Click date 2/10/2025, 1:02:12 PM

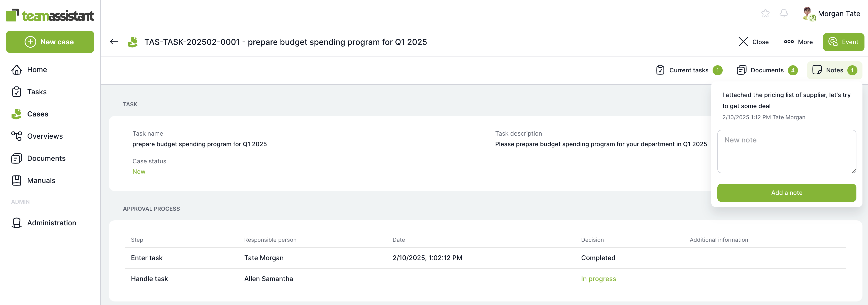pyautogui.click(x=427, y=258)
